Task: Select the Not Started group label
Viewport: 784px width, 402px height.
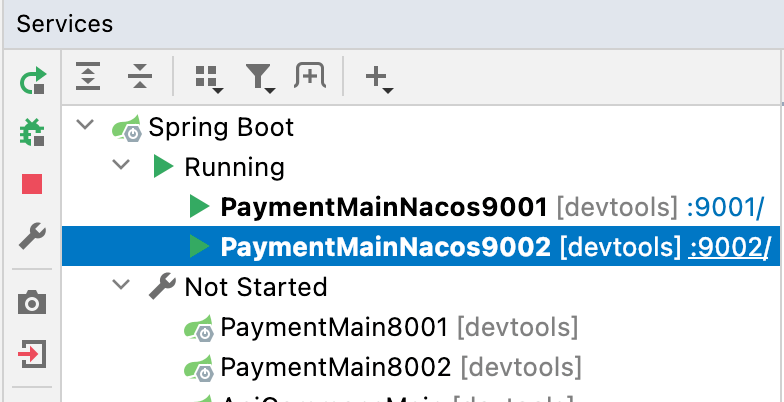Action: point(256,287)
